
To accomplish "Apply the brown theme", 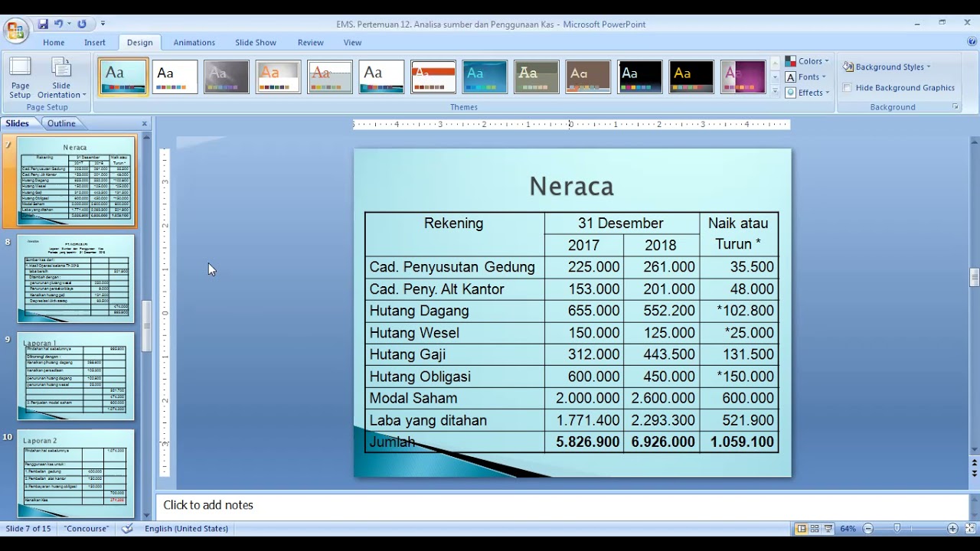I will (588, 77).
